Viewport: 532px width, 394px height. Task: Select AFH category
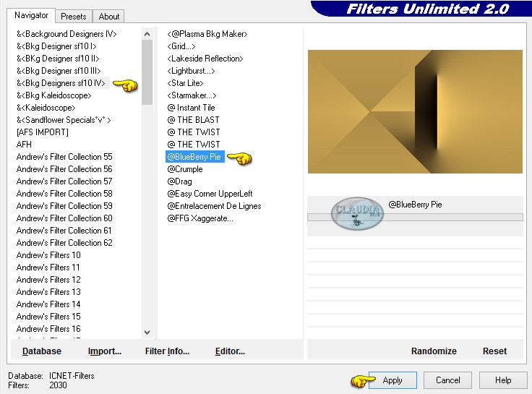[24, 145]
